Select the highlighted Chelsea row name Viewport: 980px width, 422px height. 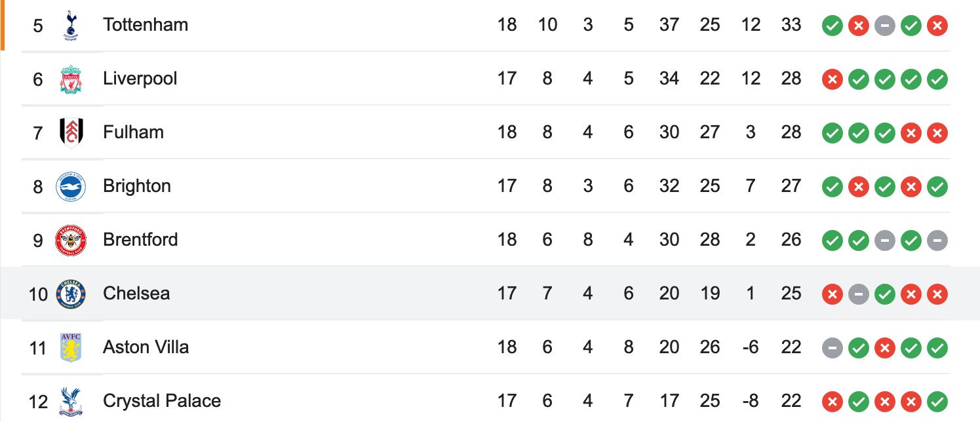click(136, 294)
